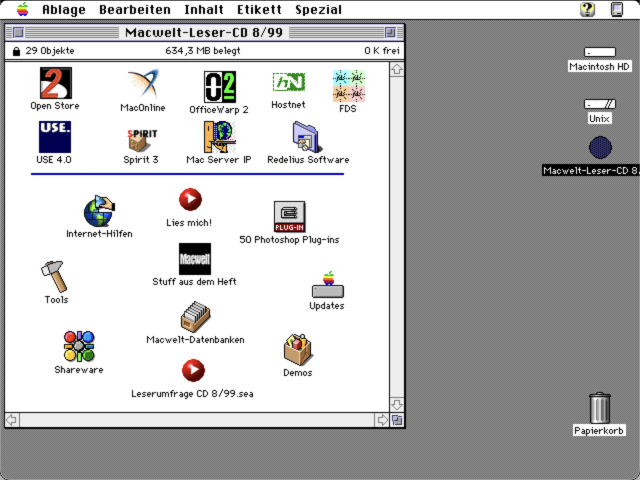Select the Stuff aus dem Heft icon
Viewport: 640px width, 480px height.
click(x=195, y=259)
